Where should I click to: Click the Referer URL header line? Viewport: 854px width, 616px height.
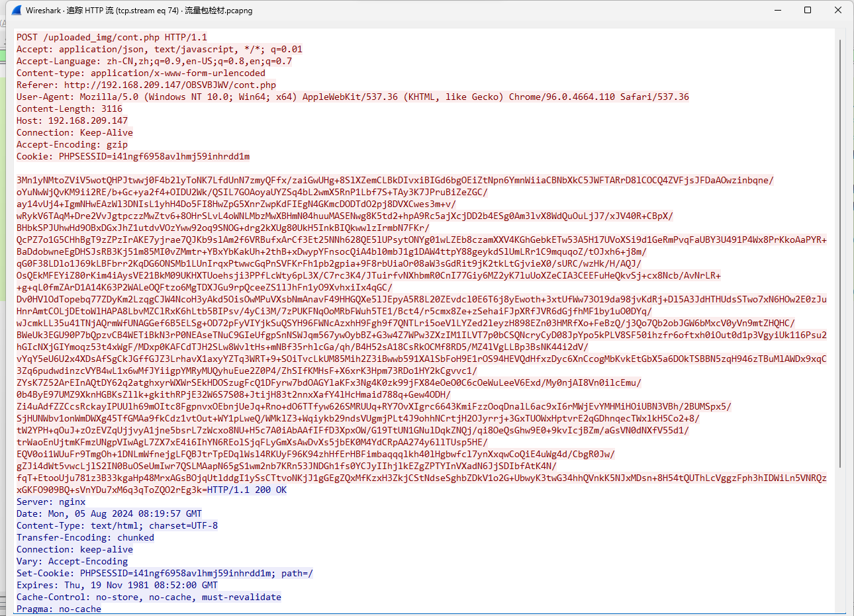pyautogui.click(x=146, y=85)
